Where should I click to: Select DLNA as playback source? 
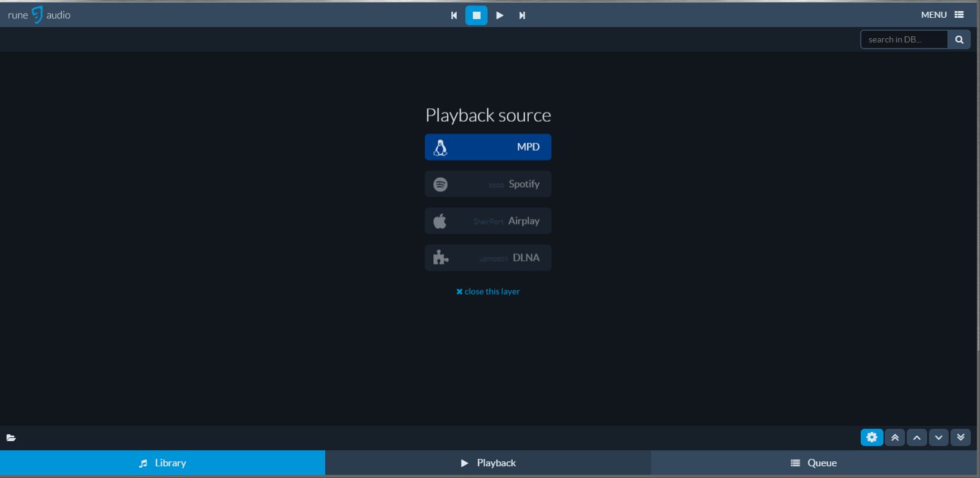point(488,258)
